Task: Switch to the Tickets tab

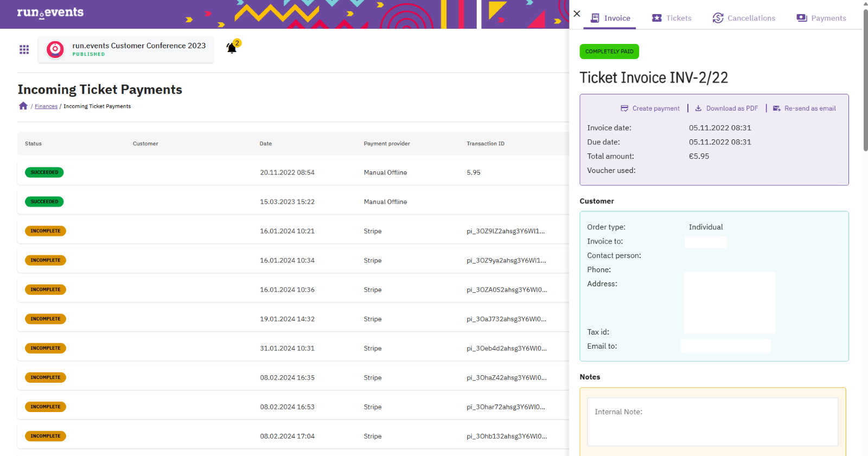Action: pos(672,18)
